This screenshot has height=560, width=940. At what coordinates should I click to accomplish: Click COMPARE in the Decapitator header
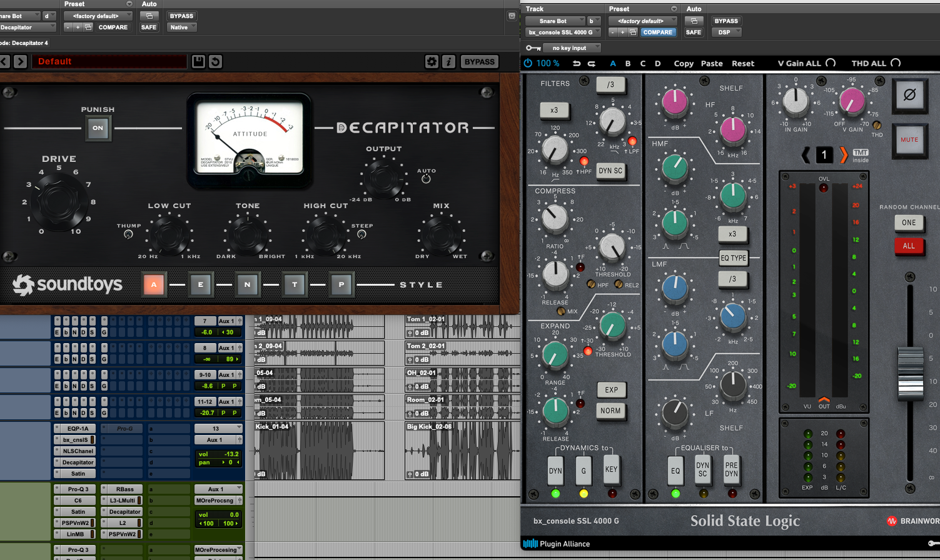point(113,27)
